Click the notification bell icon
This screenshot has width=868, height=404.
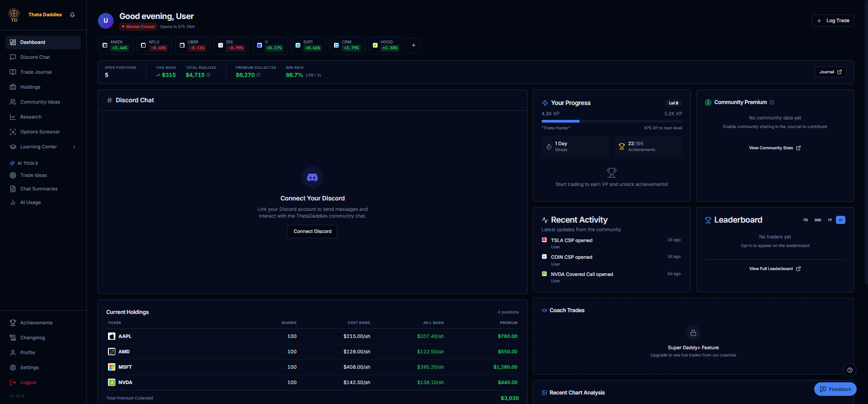pyautogui.click(x=72, y=15)
